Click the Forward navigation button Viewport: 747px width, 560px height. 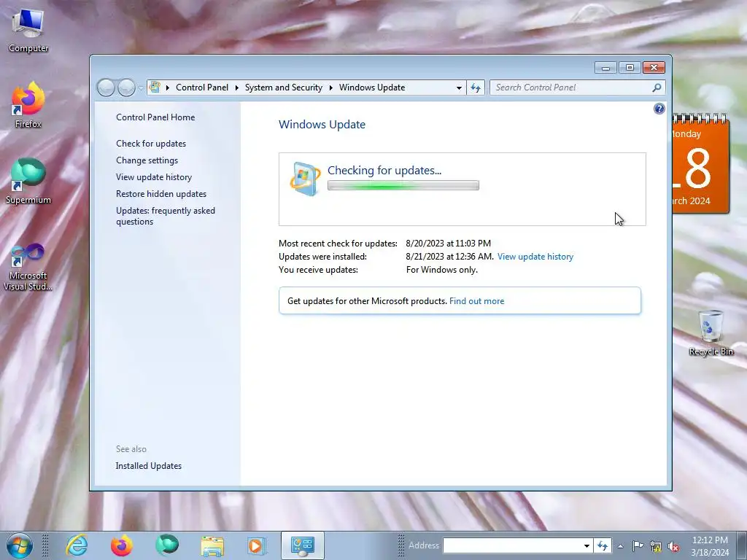coord(126,87)
